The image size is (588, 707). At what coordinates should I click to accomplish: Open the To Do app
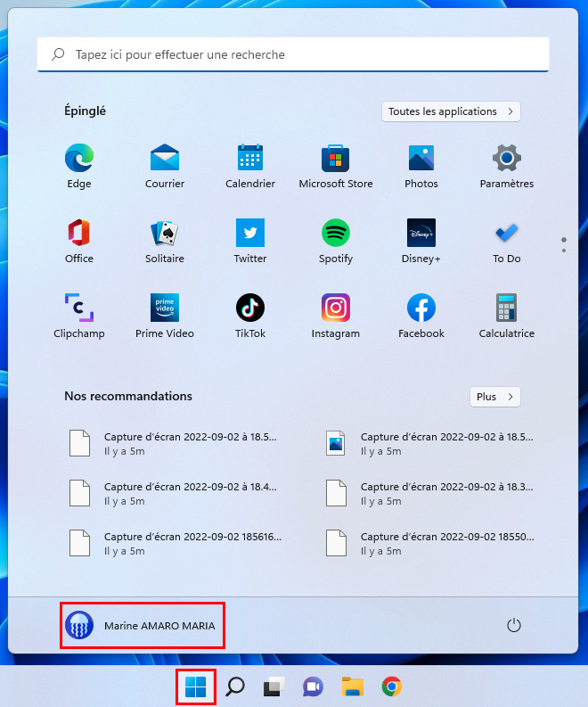[x=506, y=241]
